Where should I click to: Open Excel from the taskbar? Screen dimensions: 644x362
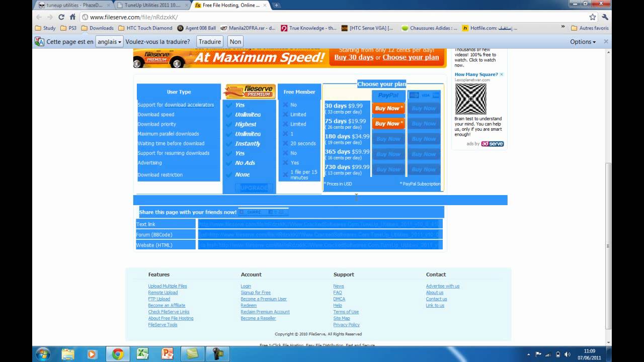tap(143, 354)
